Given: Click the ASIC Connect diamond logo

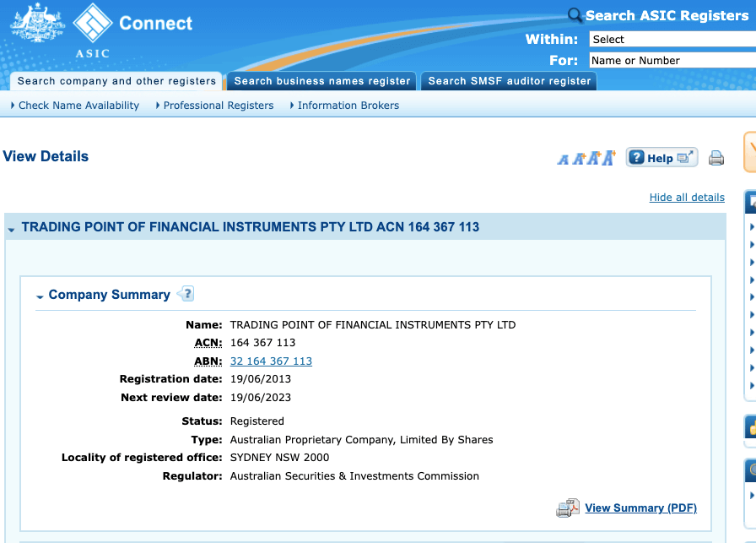Looking at the screenshot, I should click(x=93, y=23).
